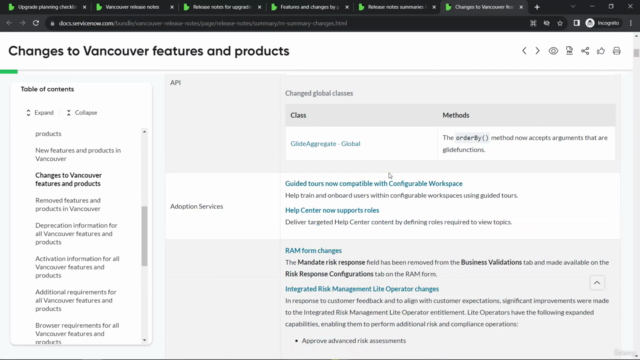
Task: Click the Methods column header
Action: point(456,116)
